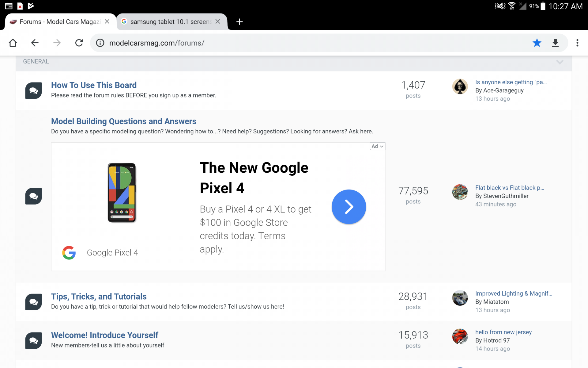View site info via the info icon in address bar
This screenshot has height=368, width=588.
[100, 43]
